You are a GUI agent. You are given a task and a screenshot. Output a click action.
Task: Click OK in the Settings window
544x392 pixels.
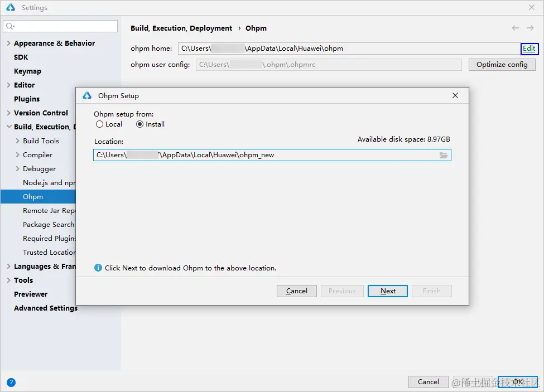518,381
